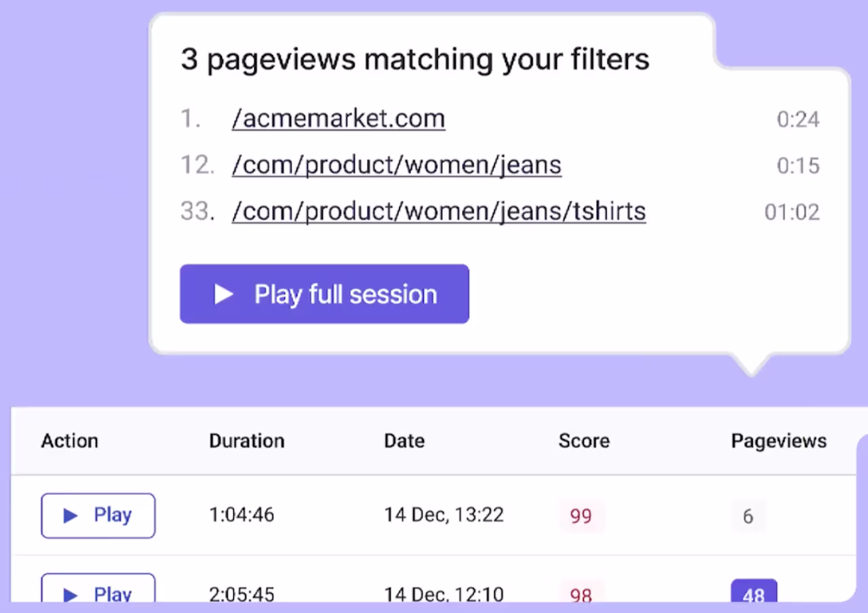Click the Play full session button
Image resolution: width=868 pixels, height=613 pixels.
[324, 294]
